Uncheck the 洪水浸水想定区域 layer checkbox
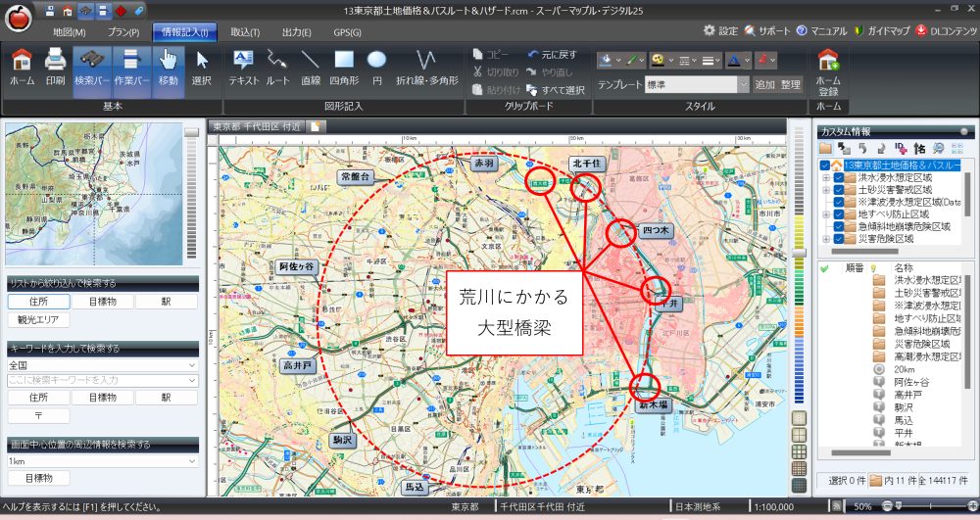The width and height of the screenshot is (980, 520). [838, 178]
